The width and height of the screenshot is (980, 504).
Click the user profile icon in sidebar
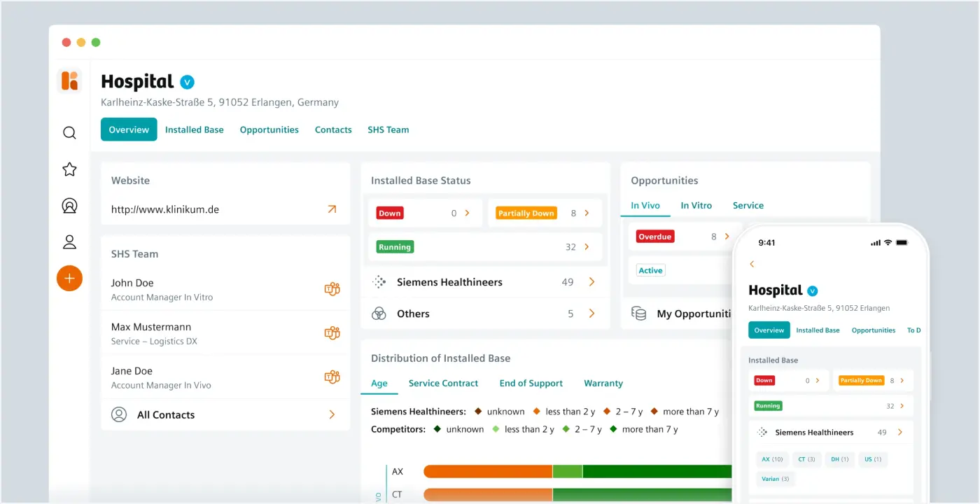click(69, 241)
